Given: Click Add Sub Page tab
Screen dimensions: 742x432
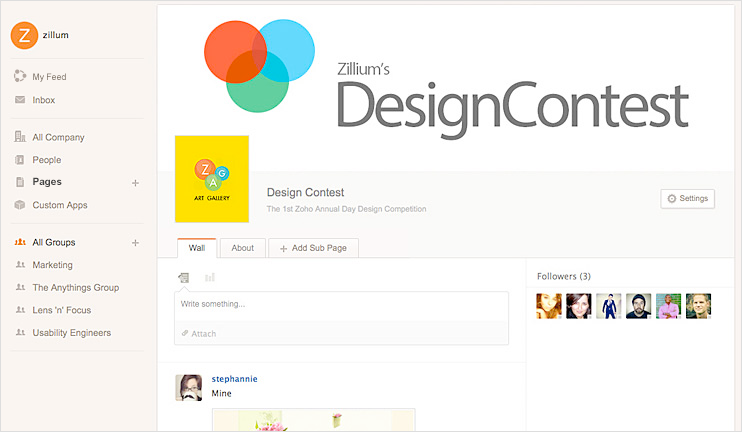Looking at the screenshot, I should pos(313,248).
